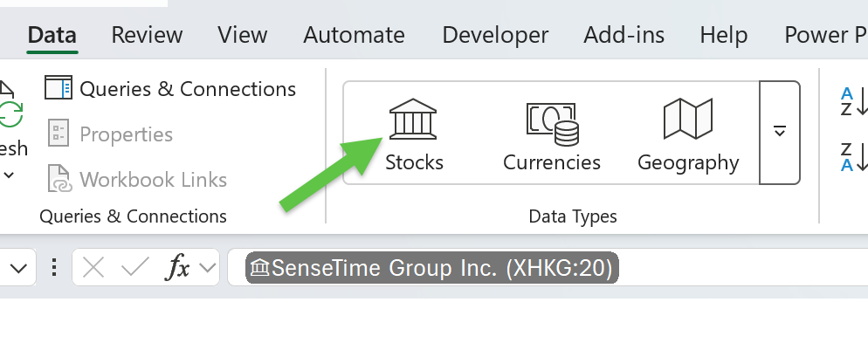The width and height of the screenshot is (868, 350).
Task: Click the Properties icon
Action: point(59,134)
